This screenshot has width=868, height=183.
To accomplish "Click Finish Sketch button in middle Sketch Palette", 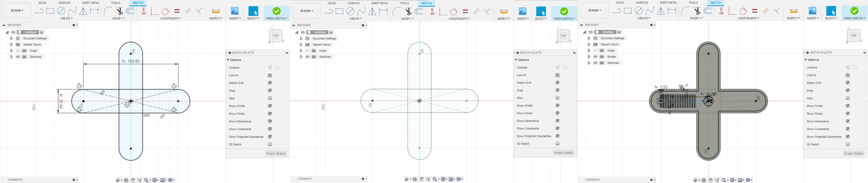I will (563, 153).
